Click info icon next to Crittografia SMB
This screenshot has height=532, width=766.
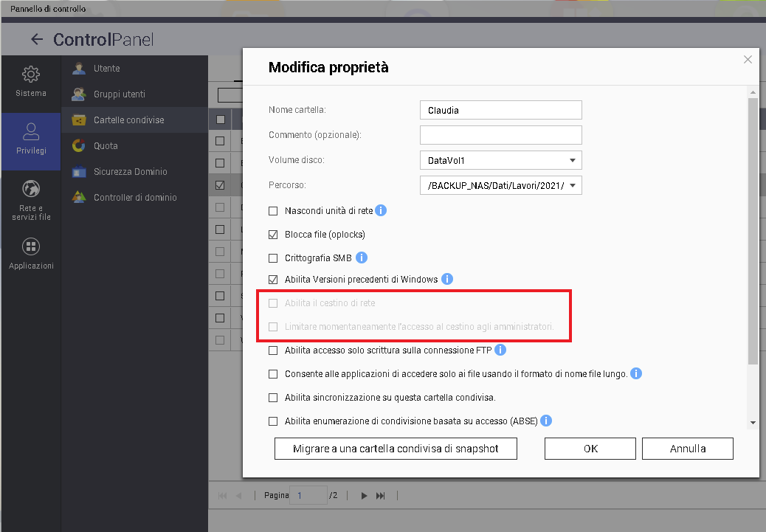tap(362, 258)
